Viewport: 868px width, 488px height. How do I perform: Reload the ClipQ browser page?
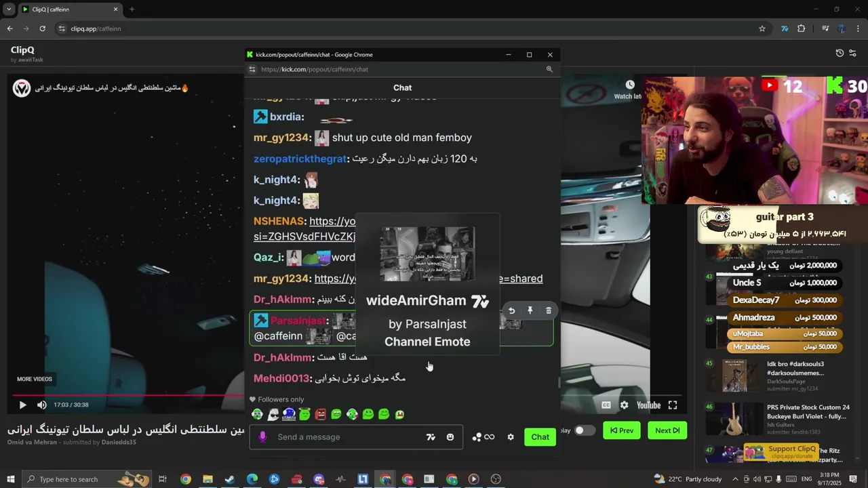pos(42,28)
